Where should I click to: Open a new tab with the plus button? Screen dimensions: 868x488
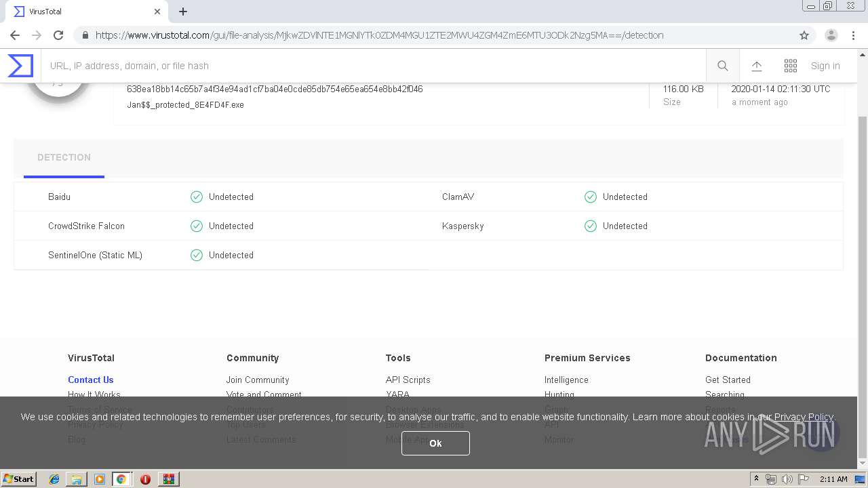[x=183, y=12]
